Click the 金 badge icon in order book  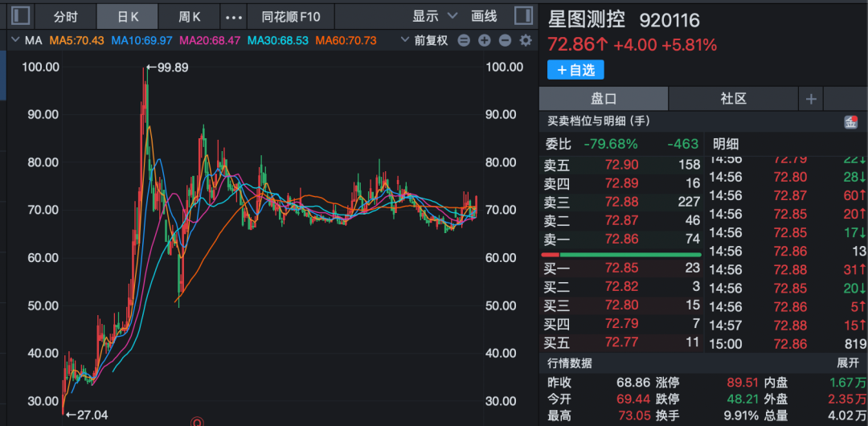(850, 122)
